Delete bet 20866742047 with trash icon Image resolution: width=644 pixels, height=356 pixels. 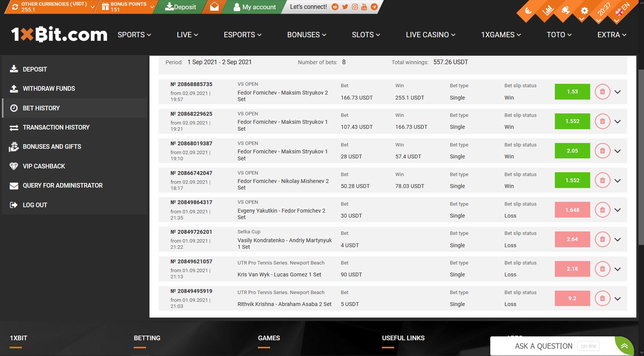click(603, 180)
